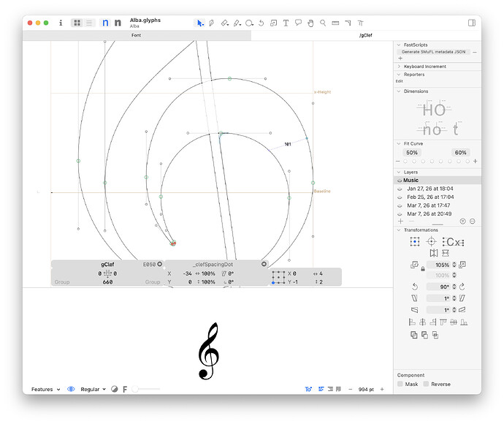Apply union boolean operation

click(414, 336)
